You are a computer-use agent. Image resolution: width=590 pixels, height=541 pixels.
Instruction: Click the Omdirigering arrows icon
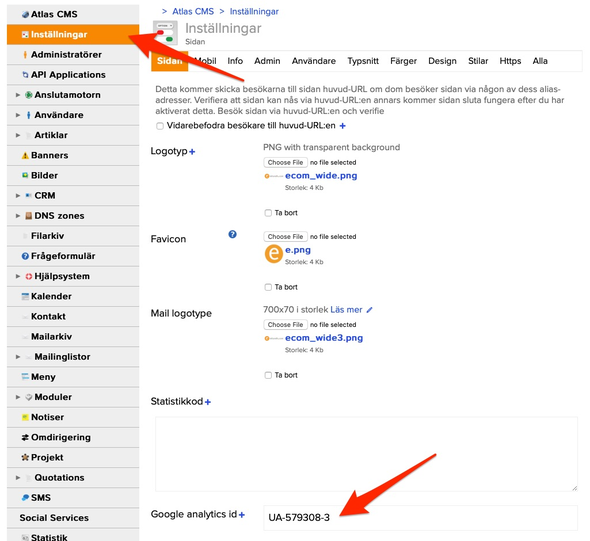[25, 437]
